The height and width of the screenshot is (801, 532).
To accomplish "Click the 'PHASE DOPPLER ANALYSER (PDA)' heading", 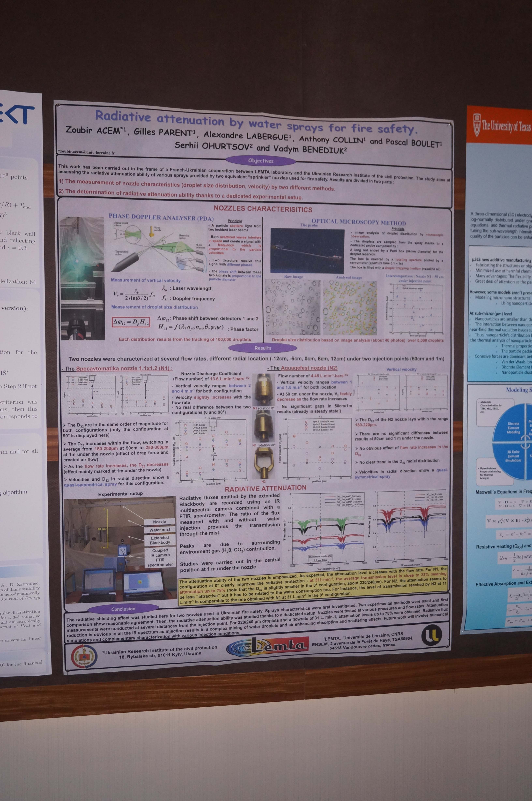I will [161, 217].
